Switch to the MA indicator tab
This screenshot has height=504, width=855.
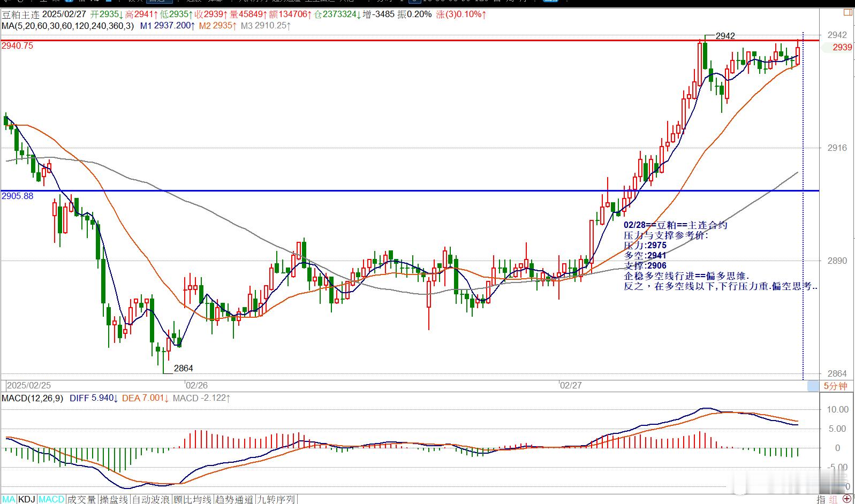point(9,499)
